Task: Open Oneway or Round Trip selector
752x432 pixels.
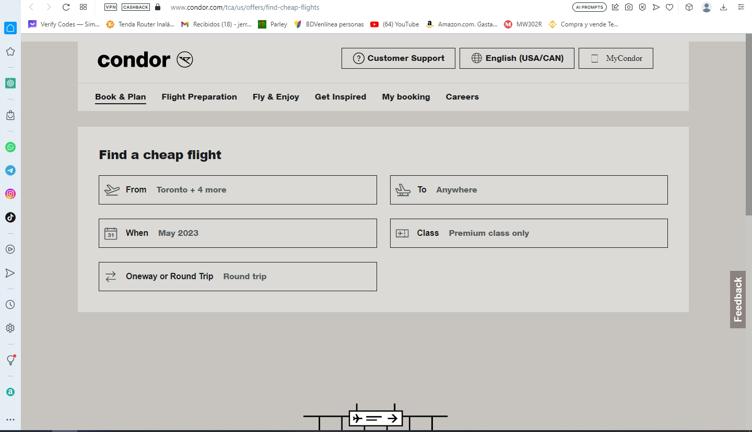Action: [237, 276]
